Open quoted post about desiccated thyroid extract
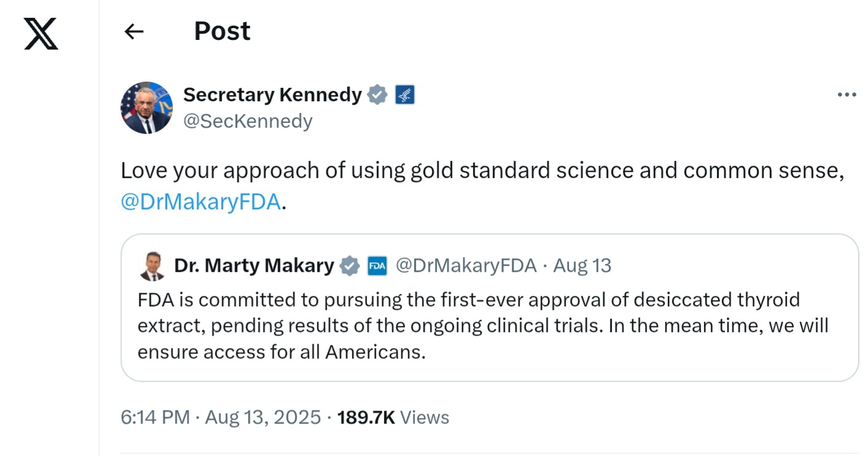The image size is (868, 456). pyautogui.click(x=483, y=326)
